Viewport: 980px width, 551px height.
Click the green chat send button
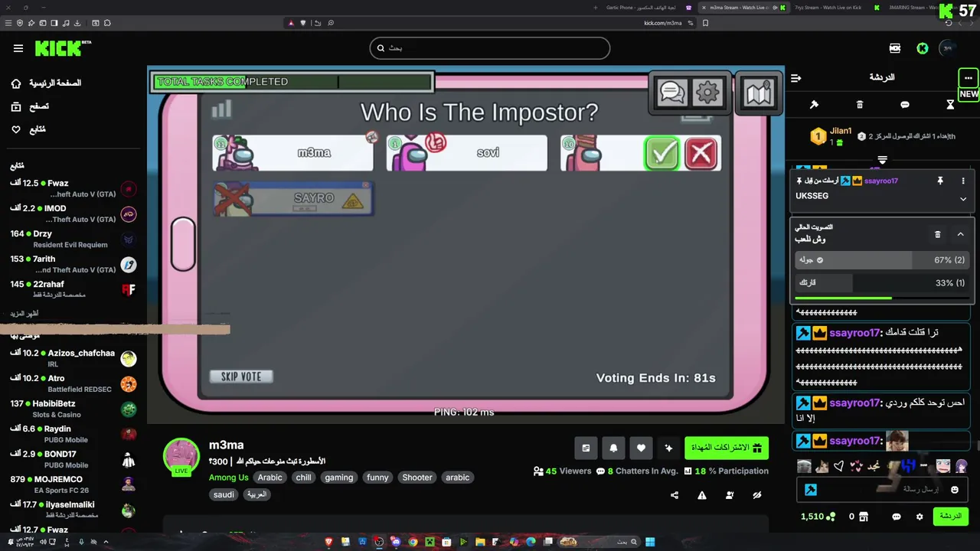(950, 517)
